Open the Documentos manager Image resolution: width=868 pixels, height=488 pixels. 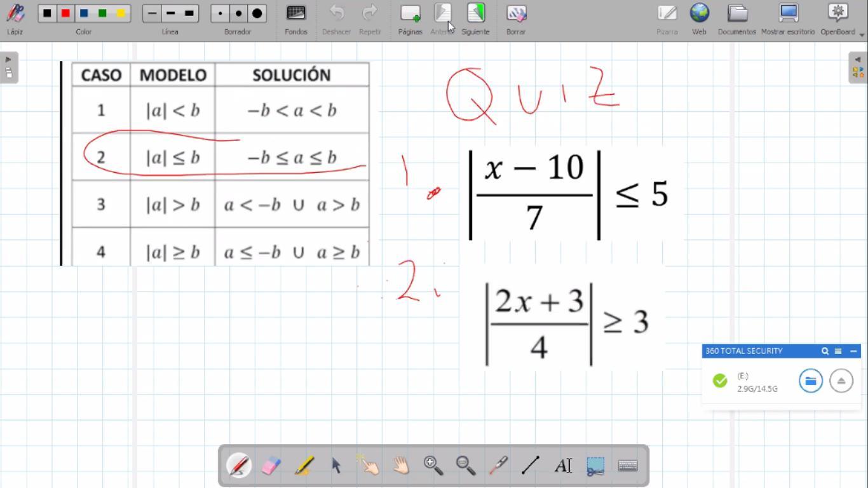737,19
